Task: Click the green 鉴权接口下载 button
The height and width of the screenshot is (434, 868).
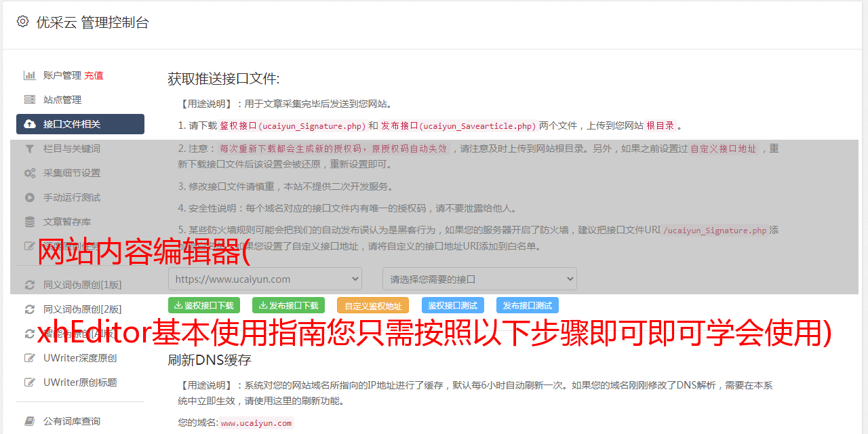Action: 204,305
